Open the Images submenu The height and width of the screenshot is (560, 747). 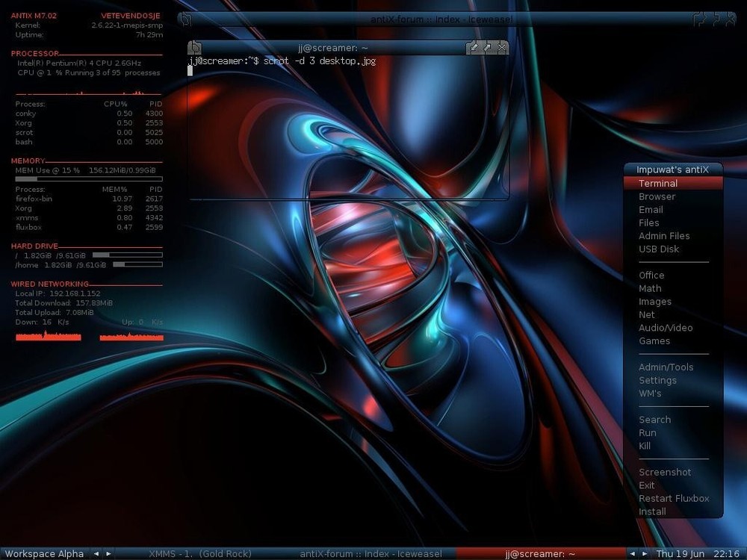point(655,302)
